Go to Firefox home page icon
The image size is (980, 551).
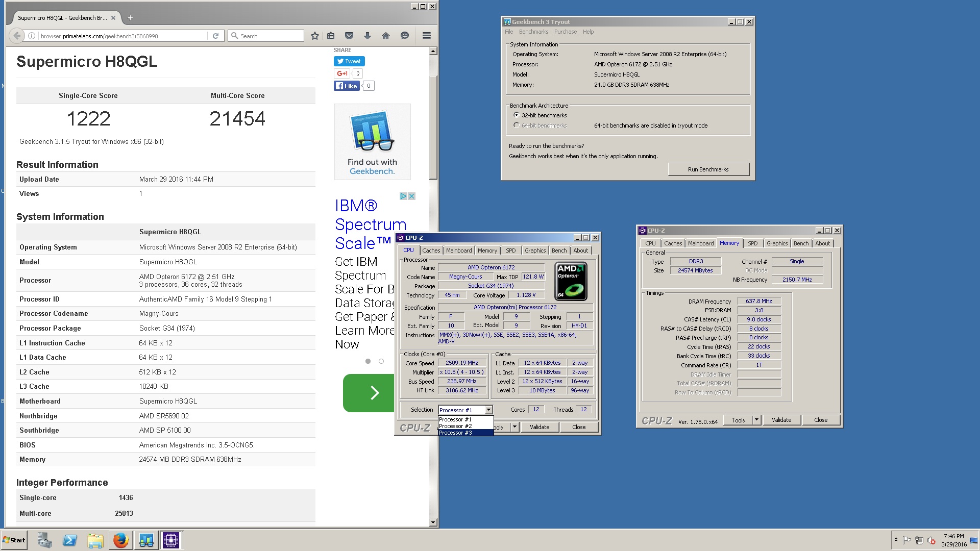386,36
